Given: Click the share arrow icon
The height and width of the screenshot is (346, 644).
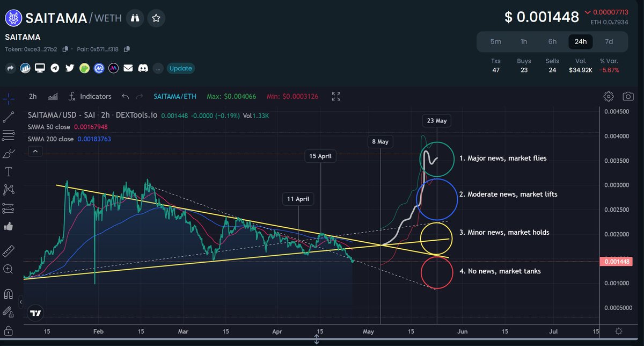Looking at the screenshot, I should click(10, 68).
